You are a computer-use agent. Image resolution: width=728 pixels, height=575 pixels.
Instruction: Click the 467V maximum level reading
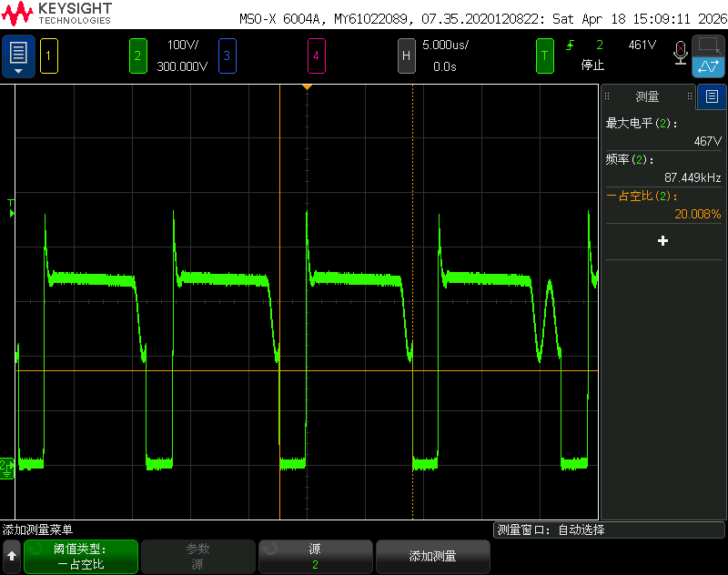point(708,141)
